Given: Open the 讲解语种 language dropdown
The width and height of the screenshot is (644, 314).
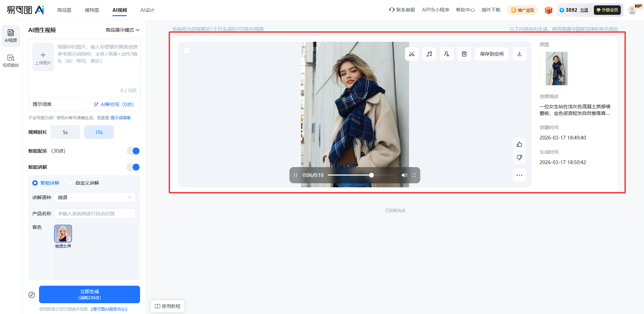Looking at the screenshot, I should [95, 197].
